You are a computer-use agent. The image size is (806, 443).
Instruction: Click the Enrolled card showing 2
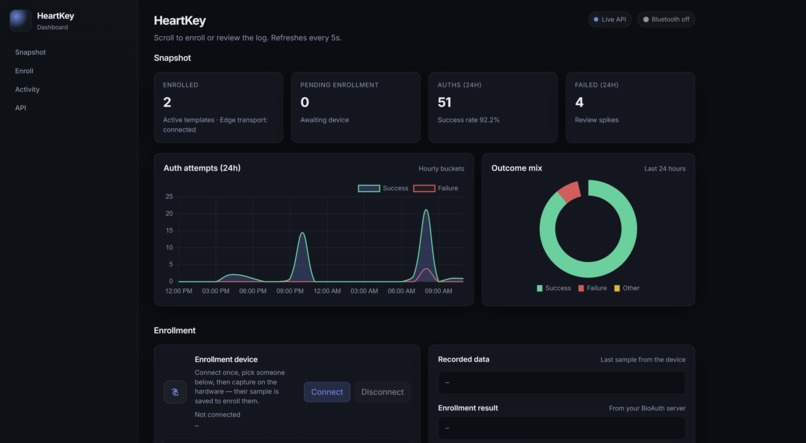pyautogui.click(x=218, y=107)
